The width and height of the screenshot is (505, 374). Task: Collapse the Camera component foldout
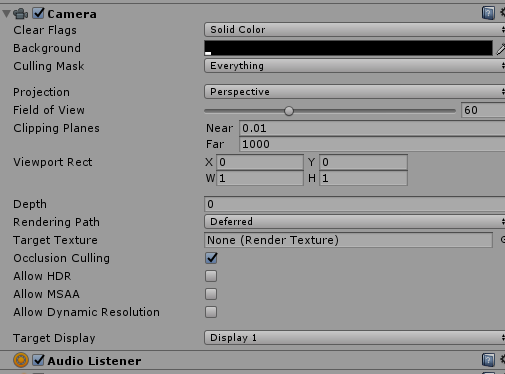6,14
